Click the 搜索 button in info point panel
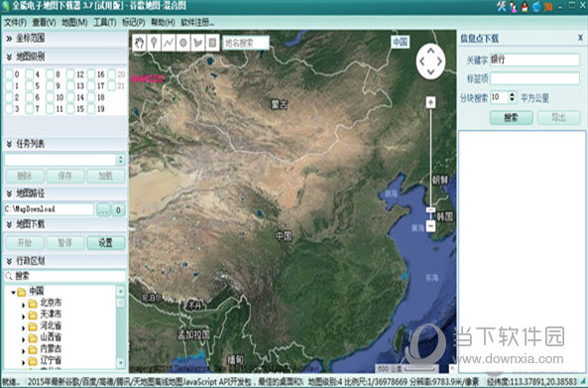This screenshot has width=588, height=388. tap(512, 118)
